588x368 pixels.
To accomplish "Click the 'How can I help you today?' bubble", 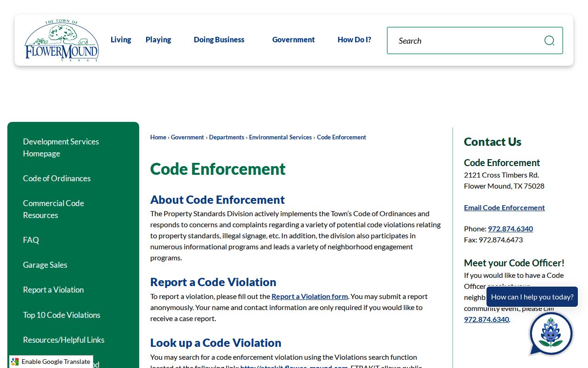I will tap(532, 297).
